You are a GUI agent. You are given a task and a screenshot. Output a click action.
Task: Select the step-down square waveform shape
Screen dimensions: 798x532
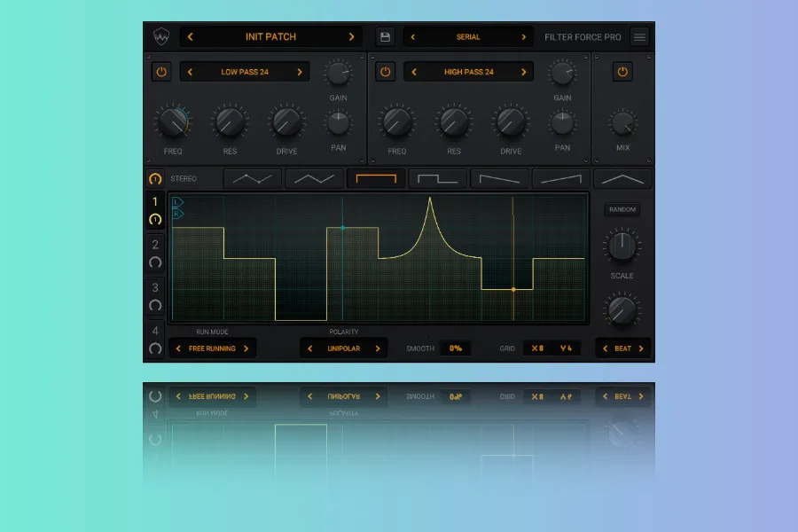coord(438,178)
